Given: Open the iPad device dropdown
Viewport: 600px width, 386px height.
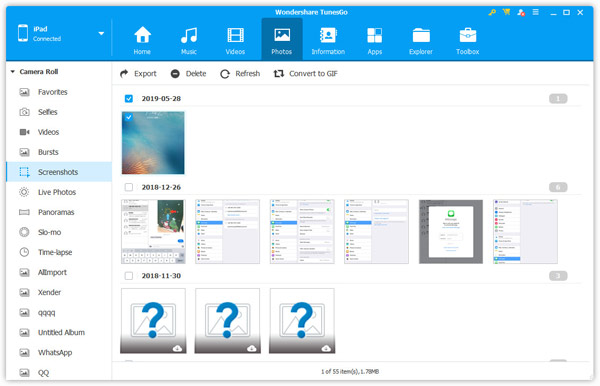Looking at the screenshot, I should point(101,33).
